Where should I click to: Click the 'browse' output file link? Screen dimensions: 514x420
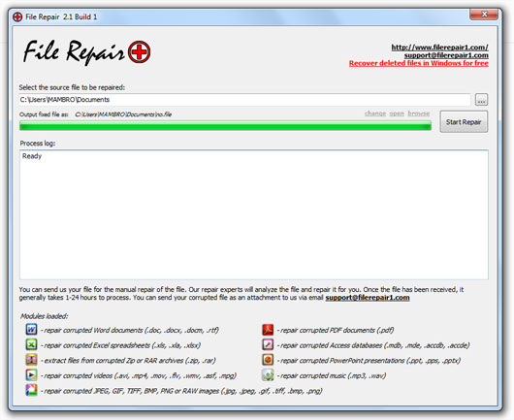coord(419,113)
